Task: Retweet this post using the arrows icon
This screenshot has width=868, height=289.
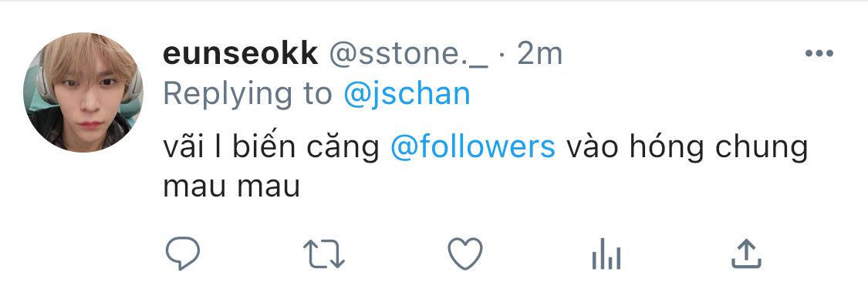Action: (324, 254)
